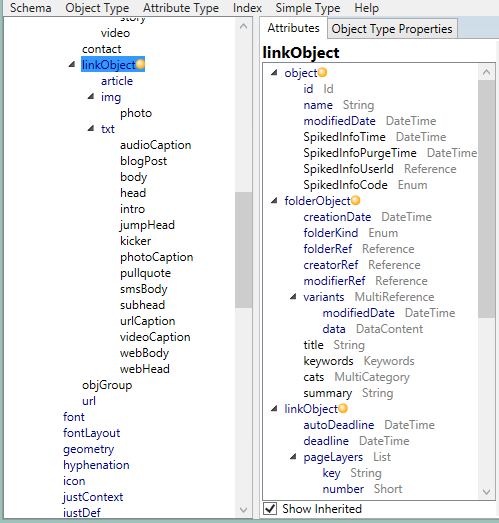Image resolution: width=499 pixels, height=523 pixels.
Task: Select the webHead object type
Action: coord(145,369)
